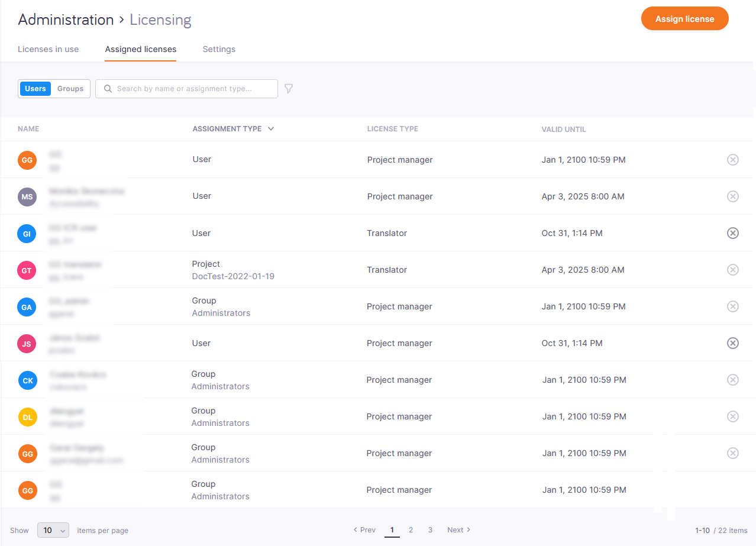The height and width of the screenshot is (546, 756).
Task: Sort by Assignment Type column arrow
Action: tap(271, 129)
